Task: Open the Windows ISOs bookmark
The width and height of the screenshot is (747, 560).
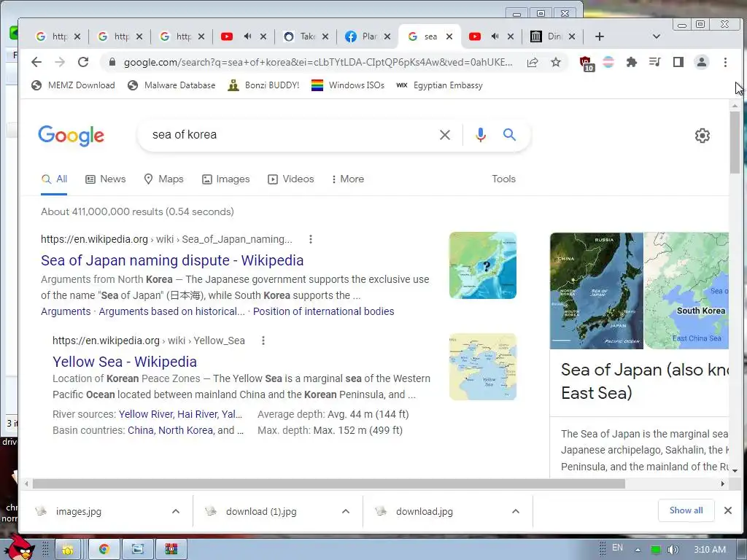Action: (x=348, y=85)
